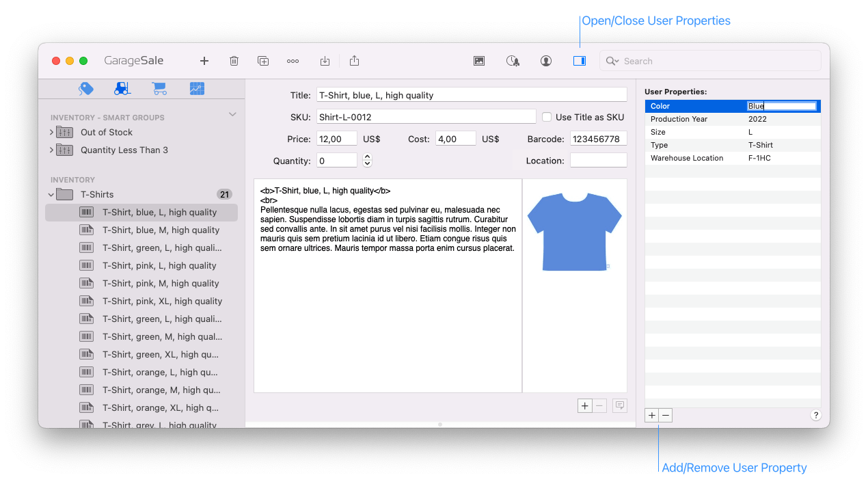Select the blue T-shirt product image
Viewport: 868px width, 484px height.
pyautogui.click(x=575, y=232)
